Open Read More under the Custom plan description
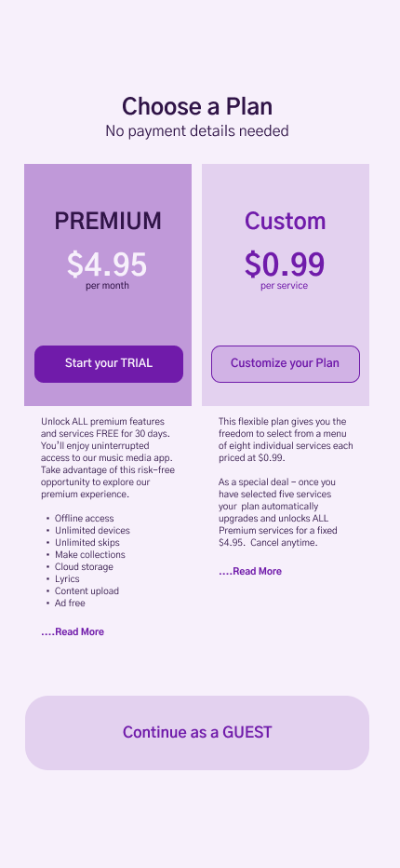Image resolution: width=400 pixels, height=868 pixels. pos(250,571)
